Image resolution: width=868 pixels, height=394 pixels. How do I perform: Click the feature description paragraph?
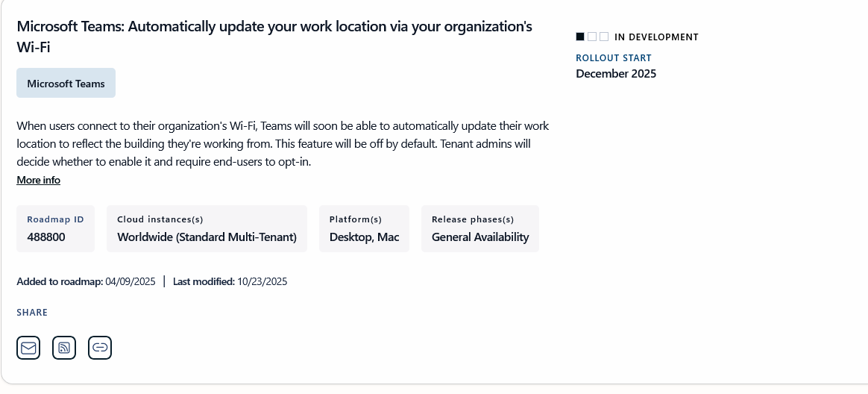tap(283, 143)
